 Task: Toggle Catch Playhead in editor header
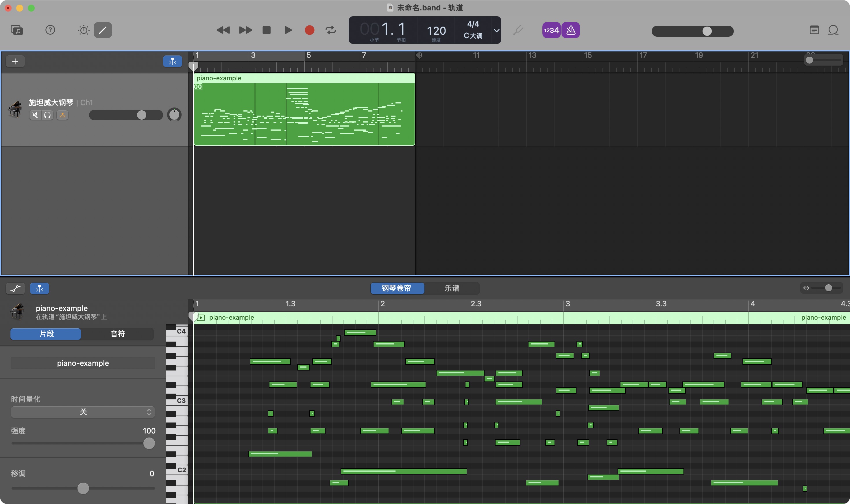tap(39, 288)
